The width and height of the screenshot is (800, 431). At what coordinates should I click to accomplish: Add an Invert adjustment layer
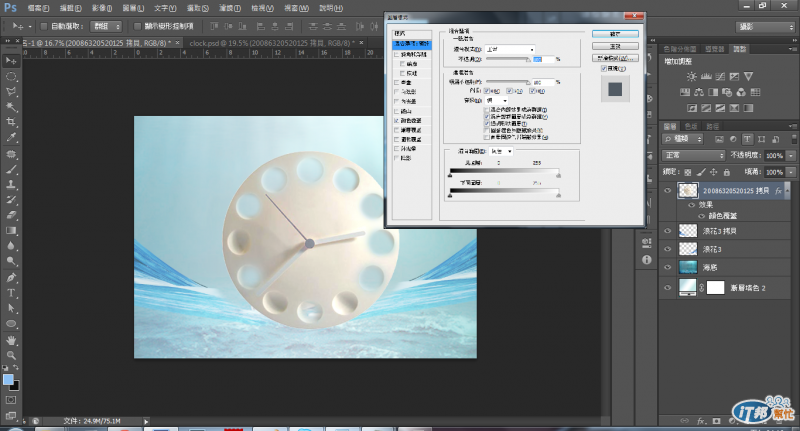pyautogui.click(x=692, y=108)
